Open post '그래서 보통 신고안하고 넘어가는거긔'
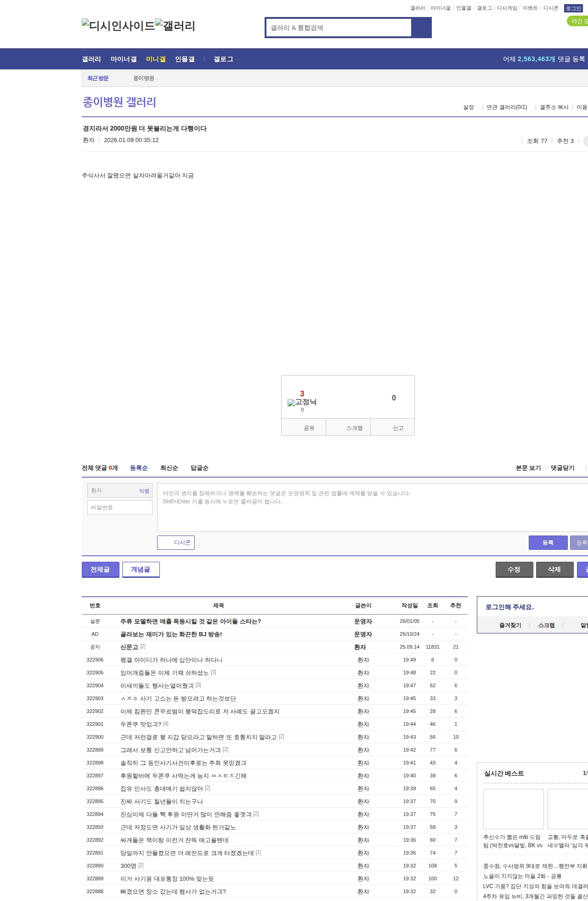 (170, 750)
